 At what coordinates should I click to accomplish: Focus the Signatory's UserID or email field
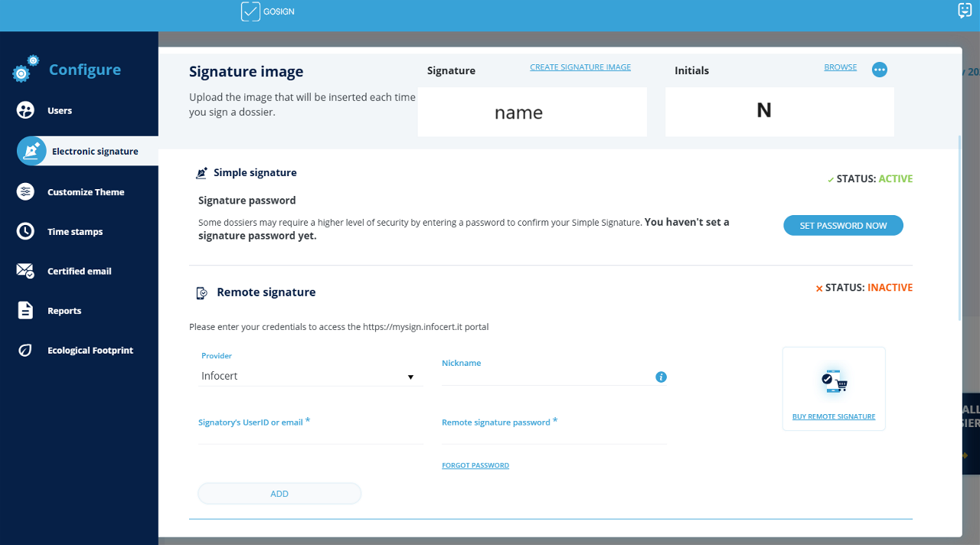coord(310,436)
